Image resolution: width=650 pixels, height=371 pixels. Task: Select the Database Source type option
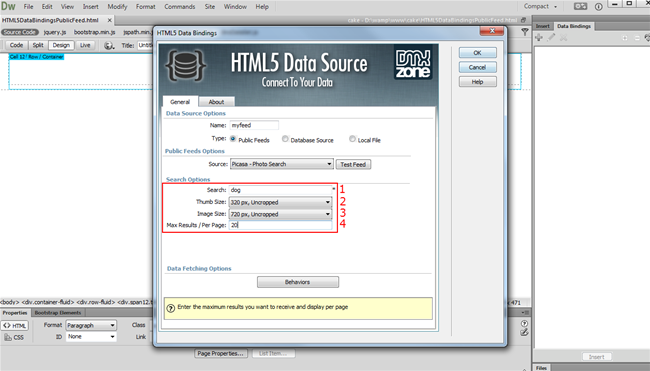(x=285, y=139)
